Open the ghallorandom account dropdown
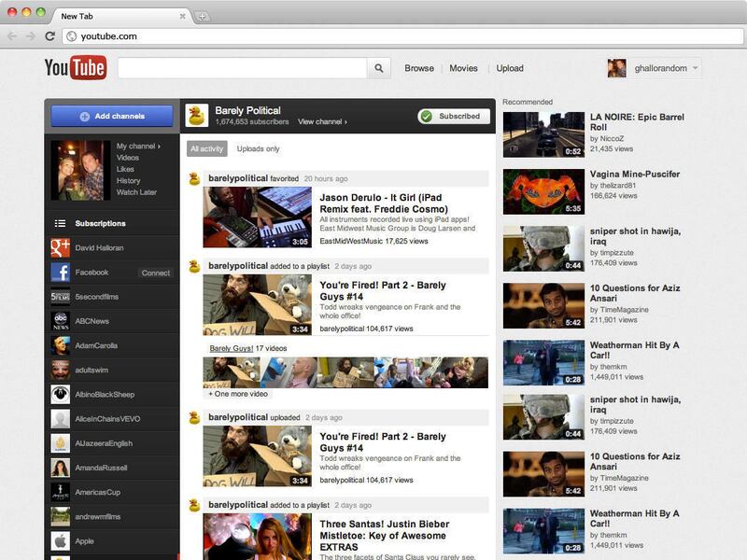The width and height of the screenshot is (747, 560). (x=654, y=68)
